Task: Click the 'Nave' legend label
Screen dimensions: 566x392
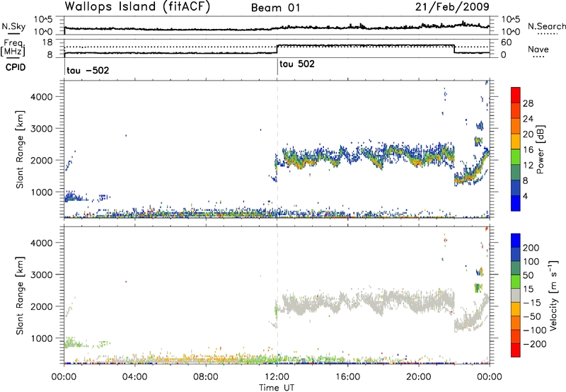Action: click(x=538, y=50)
